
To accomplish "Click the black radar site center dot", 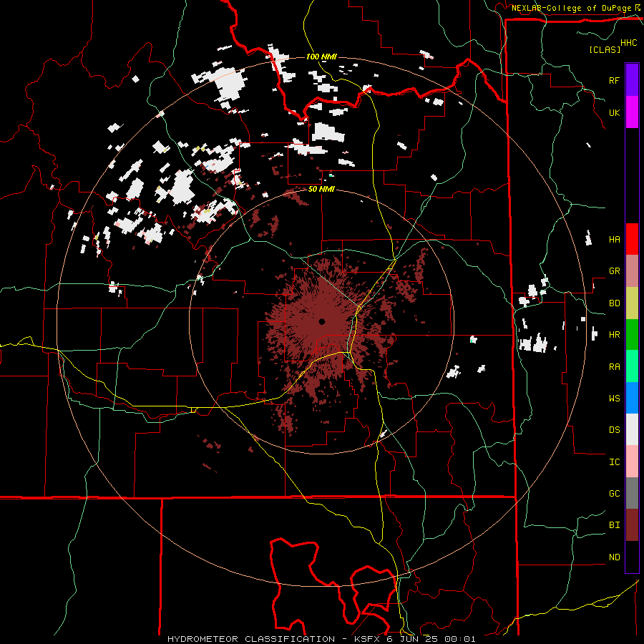I will click(322, 321).
